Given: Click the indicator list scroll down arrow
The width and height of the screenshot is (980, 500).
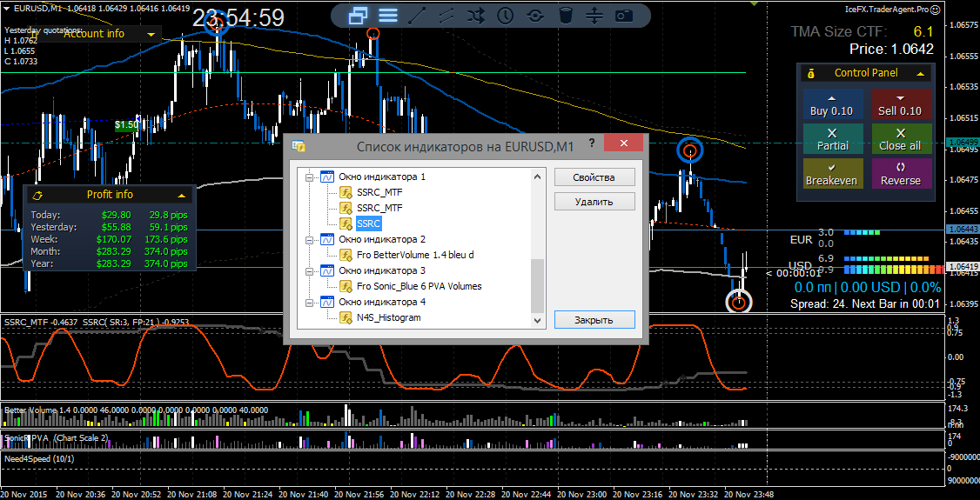Looking at the screenshot, I should tap(537, 320).
